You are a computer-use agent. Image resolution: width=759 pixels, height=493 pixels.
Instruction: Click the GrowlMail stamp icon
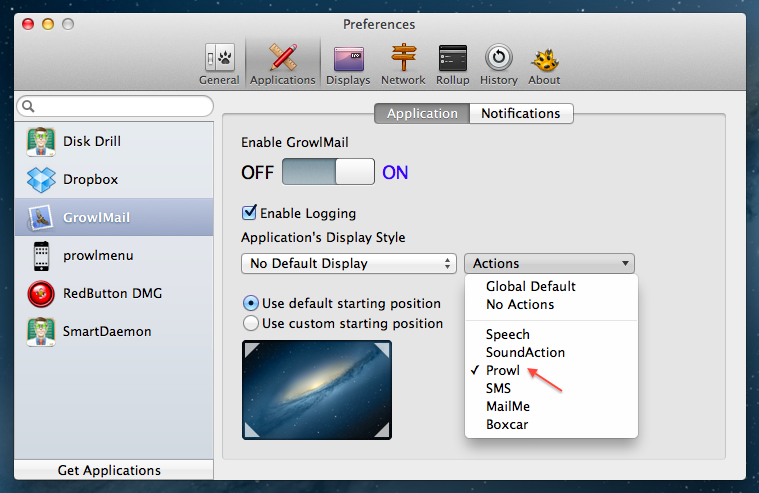click(x=41, y=217)
